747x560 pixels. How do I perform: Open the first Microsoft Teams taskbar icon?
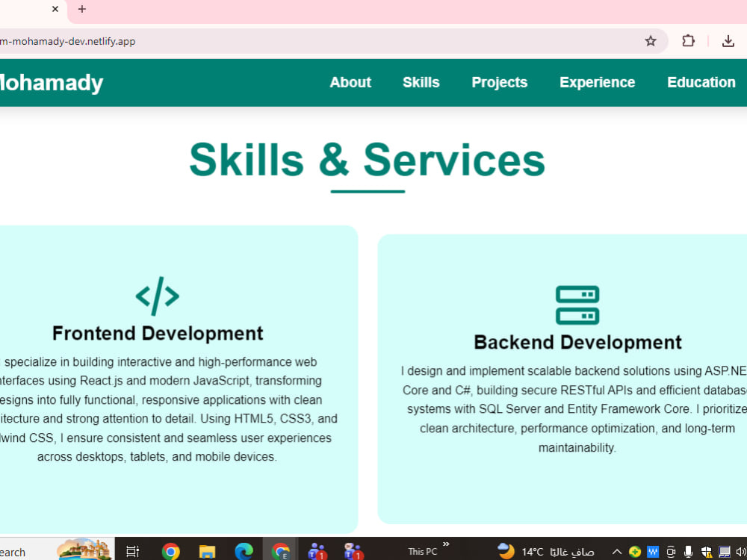click(x=317, y=552)
